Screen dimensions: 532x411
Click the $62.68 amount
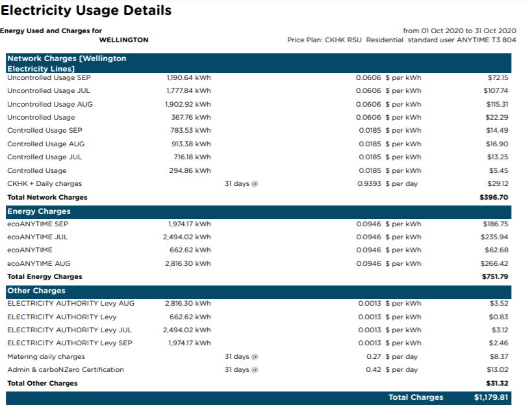pyautogui.click(x=496, y=250)
